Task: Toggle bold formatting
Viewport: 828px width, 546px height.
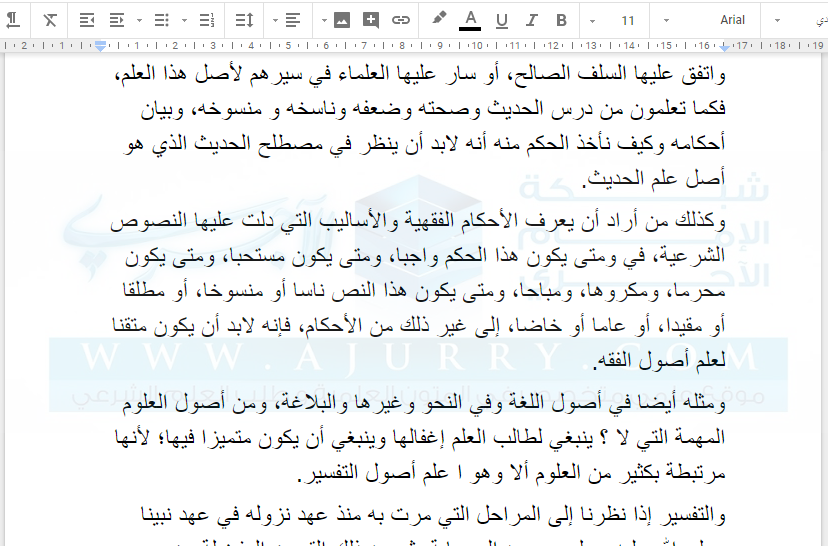Action: [561, 20]
